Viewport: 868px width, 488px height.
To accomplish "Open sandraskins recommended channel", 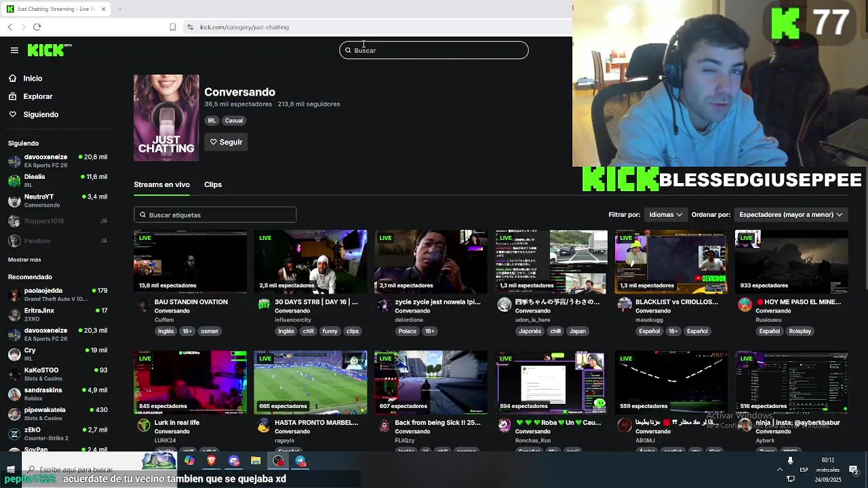I will pos(58,394).
